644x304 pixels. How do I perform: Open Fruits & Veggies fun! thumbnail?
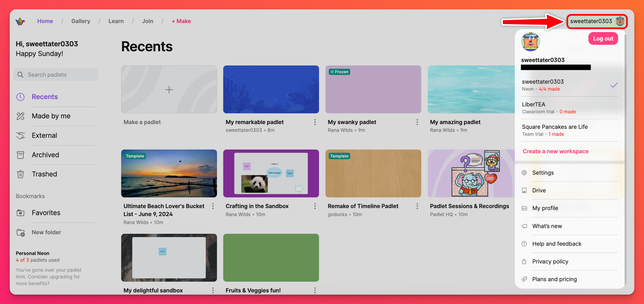[271, 258]
